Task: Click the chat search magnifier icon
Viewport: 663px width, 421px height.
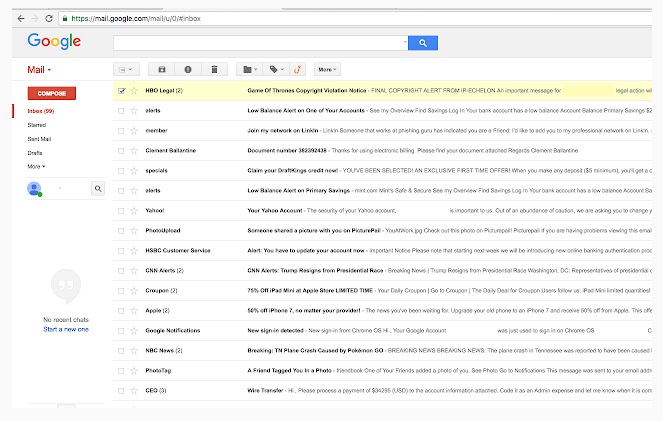Action: (x=98, y=189)
